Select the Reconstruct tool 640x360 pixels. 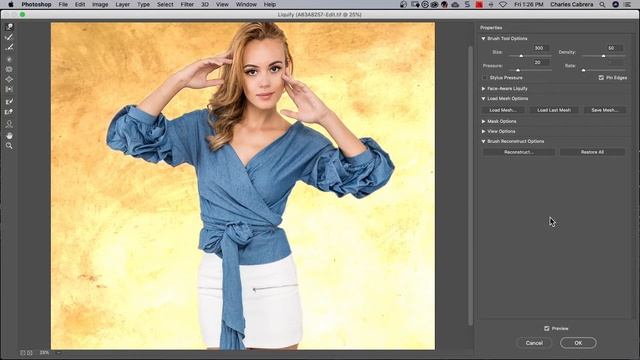pyautogui.click(x=9, y=38)
